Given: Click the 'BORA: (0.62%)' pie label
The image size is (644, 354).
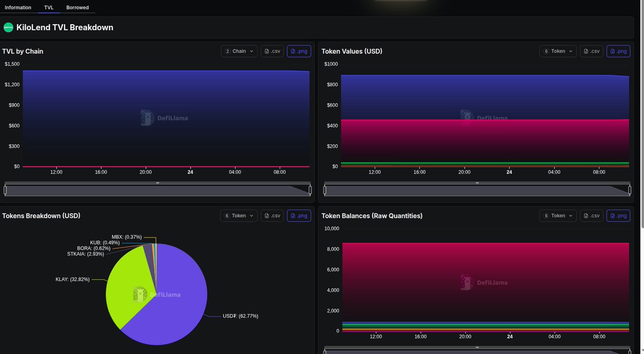Looking at the screenshot, I should click(x=94, y=248).
